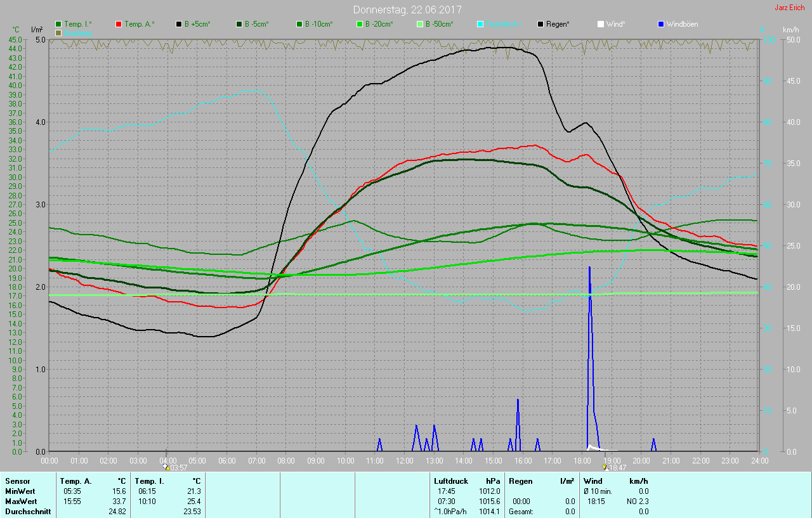
Task: Click the black Regen legend square
Action: [x=540, y=24]
